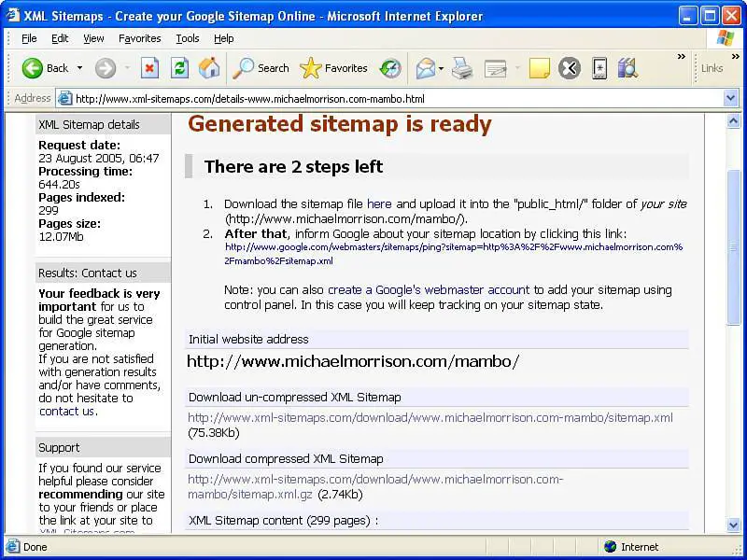Click the grey Forward arrow button
The width and height of the screenshot is (747, 560).
point(106,68)
